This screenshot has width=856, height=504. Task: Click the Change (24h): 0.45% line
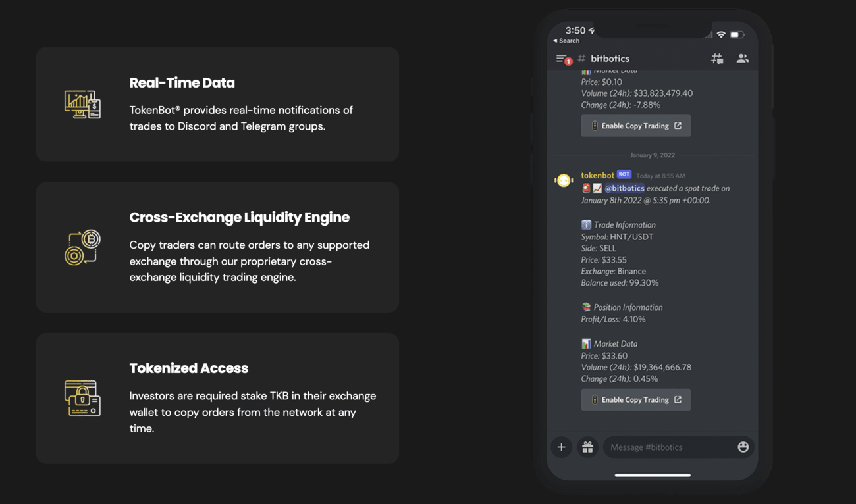(x=619, y=379)
